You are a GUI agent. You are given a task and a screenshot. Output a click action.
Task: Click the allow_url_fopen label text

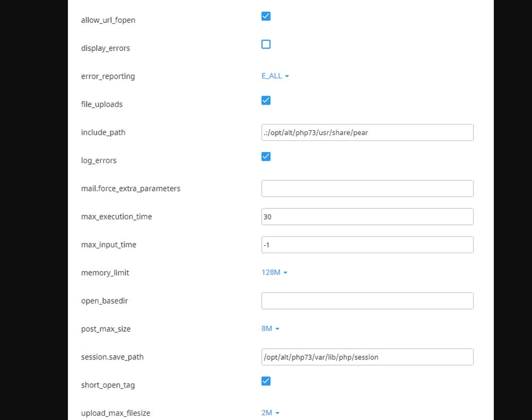coord(108,20)
